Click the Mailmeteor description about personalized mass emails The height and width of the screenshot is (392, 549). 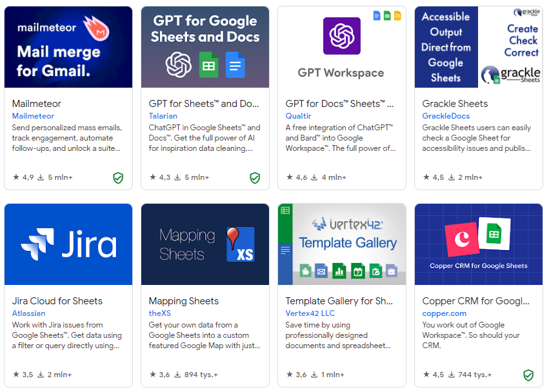(x=67, y=138)
